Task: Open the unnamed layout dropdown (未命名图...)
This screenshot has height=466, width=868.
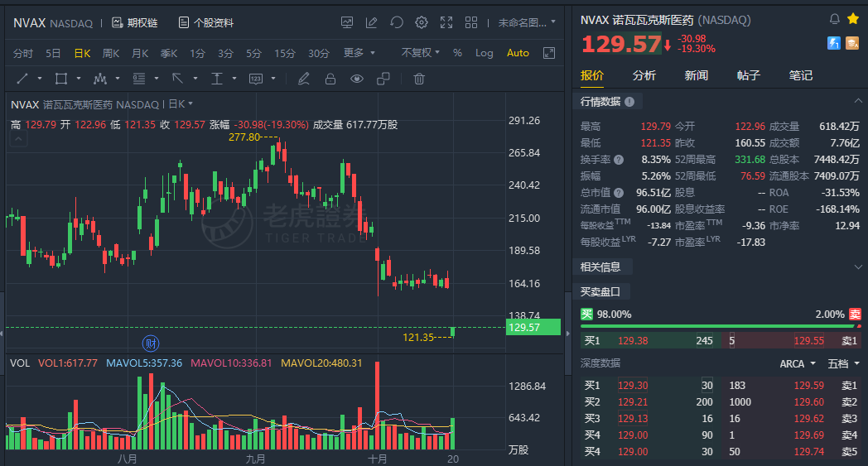Action: tap(527, 22)
